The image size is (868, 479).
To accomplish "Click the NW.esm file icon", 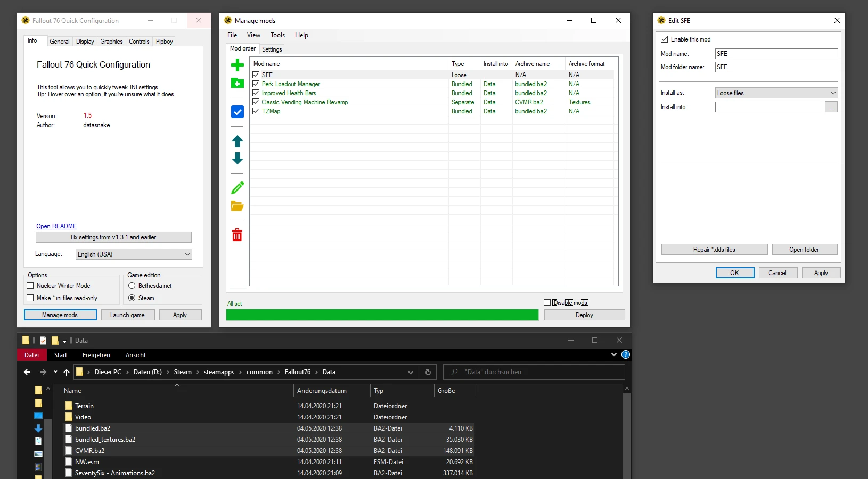I will tap(69, 461).
